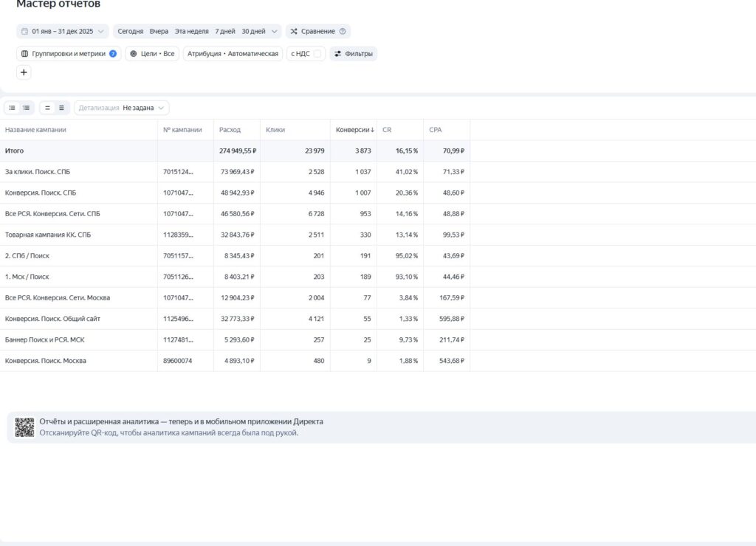Click the № кампании column header
Screen dimensions: 756x546
(182, 130)
